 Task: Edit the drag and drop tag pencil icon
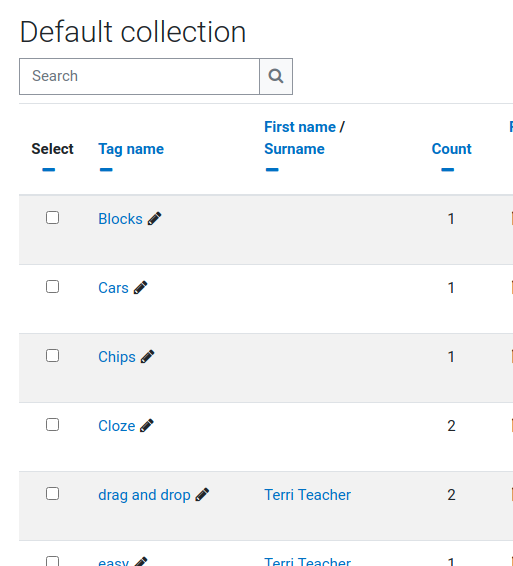(x=202, y=495)
